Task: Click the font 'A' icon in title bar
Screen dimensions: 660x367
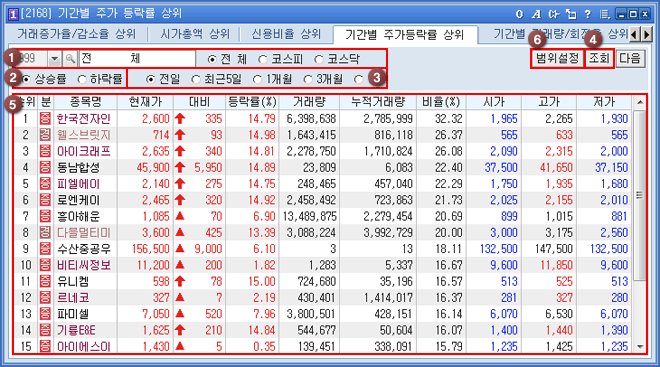Action: tap(536, 14)
